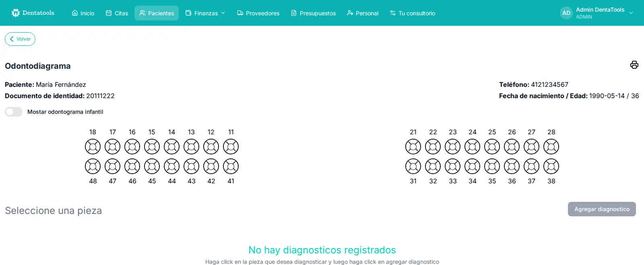Select tooth 35 in the diagram

coord(492,166)
